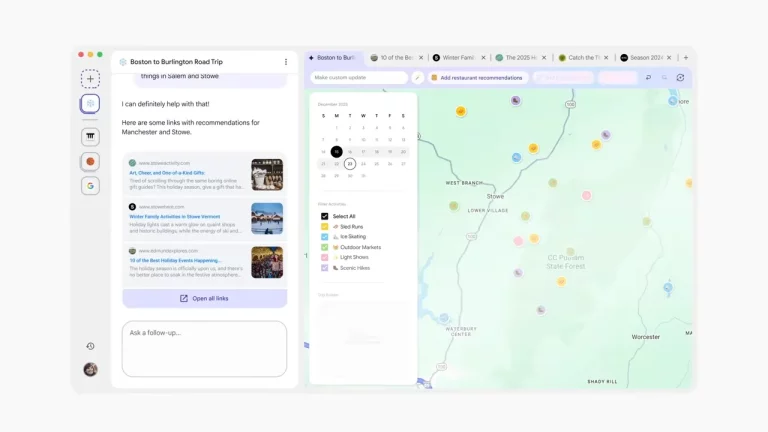
Task: Click Open all links button
Action: click(x=204, y=298)
